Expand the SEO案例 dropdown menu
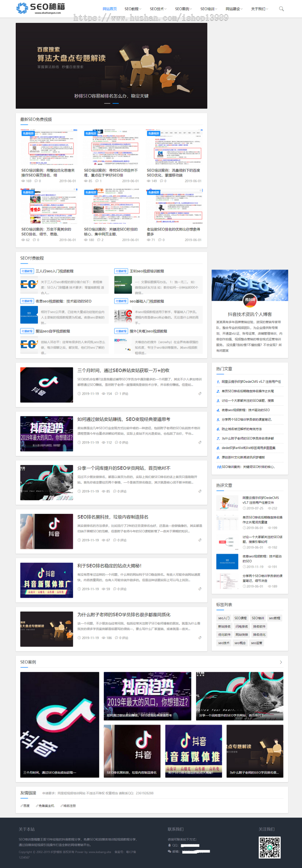This screenshot has height=868, width=302. point(184,9)
